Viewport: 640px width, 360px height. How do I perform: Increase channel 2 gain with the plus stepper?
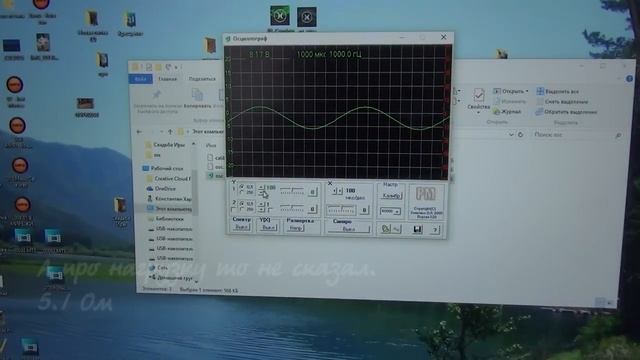[x=262, y=204]
